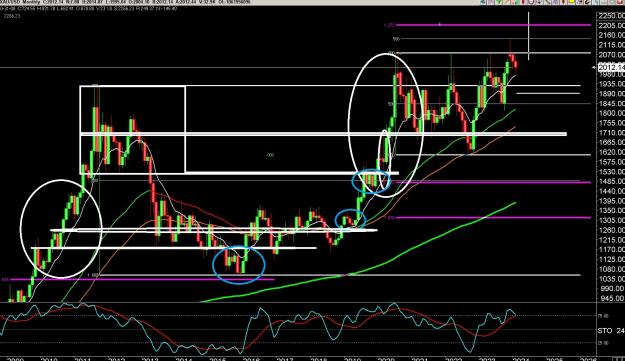Click the 1620.00 price axis label
Viewport: 625px width, 361px height.
pyautogui.click(x=611, y=152)
